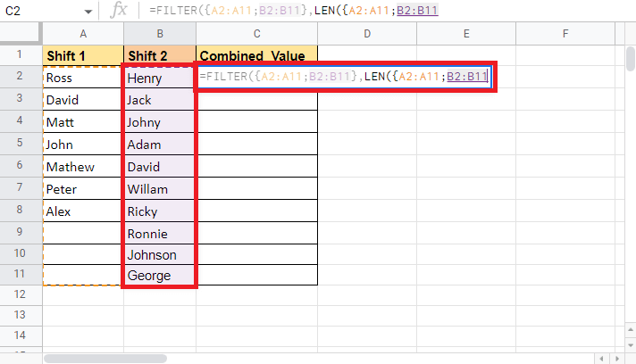The image size is (636, 364).
Task: Click the vertical scrollbar thumb
Action: point(631,59)
